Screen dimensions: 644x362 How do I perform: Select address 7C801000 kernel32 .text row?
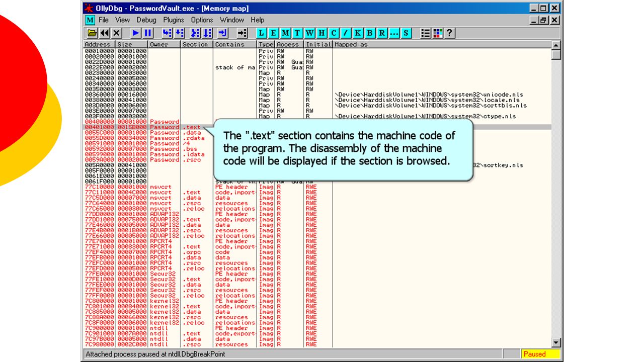317,307
